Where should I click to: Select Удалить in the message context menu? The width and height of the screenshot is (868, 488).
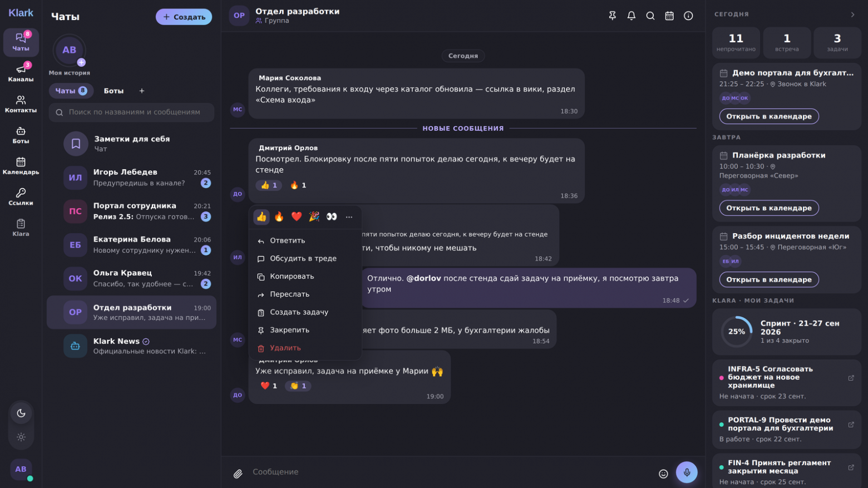(305, 348)
